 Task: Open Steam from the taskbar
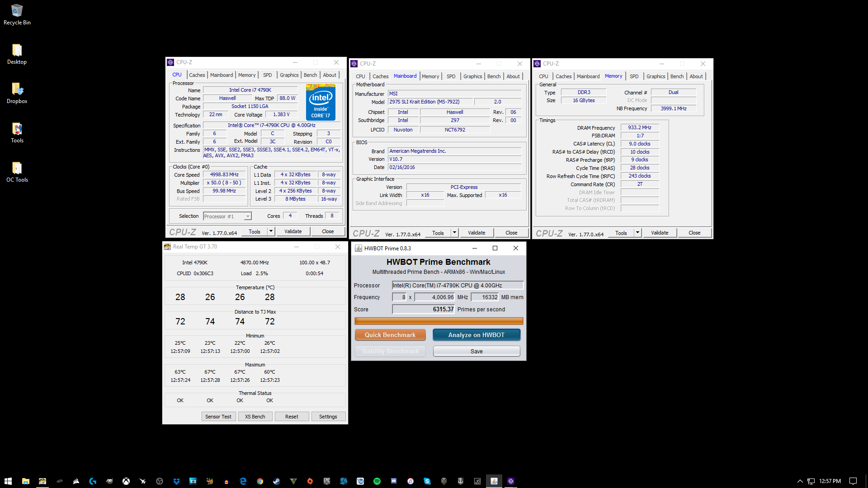(x=277, y=481)
